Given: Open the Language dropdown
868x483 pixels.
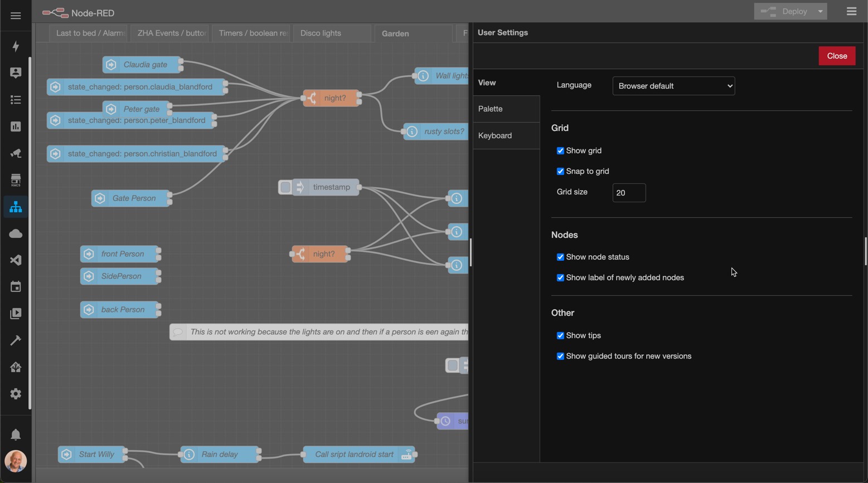Looking at the screenshot, I should 673,86.
